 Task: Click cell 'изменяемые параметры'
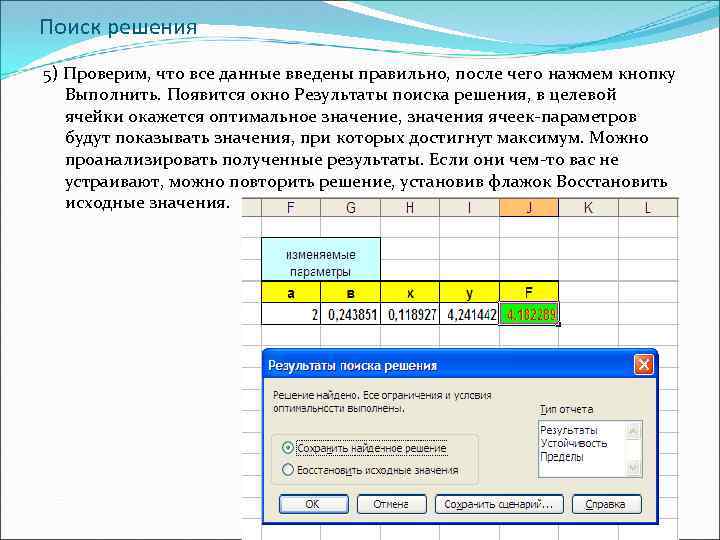click(321, 259)
